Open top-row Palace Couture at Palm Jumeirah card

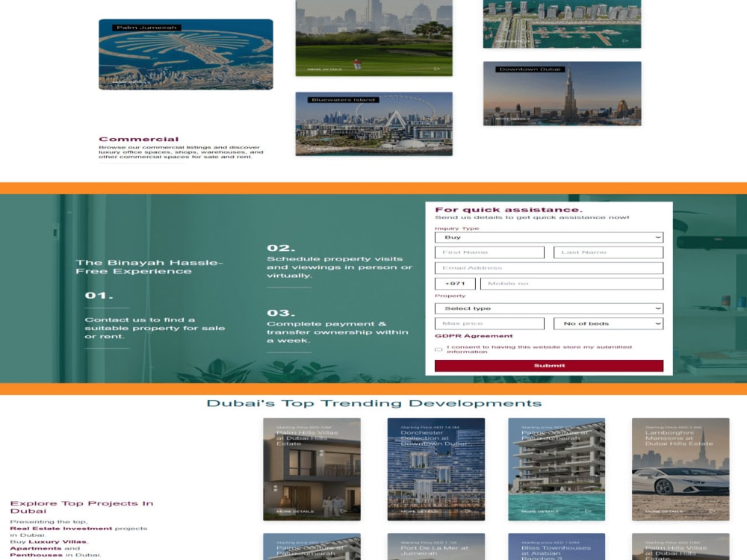[x=557, y=469]
